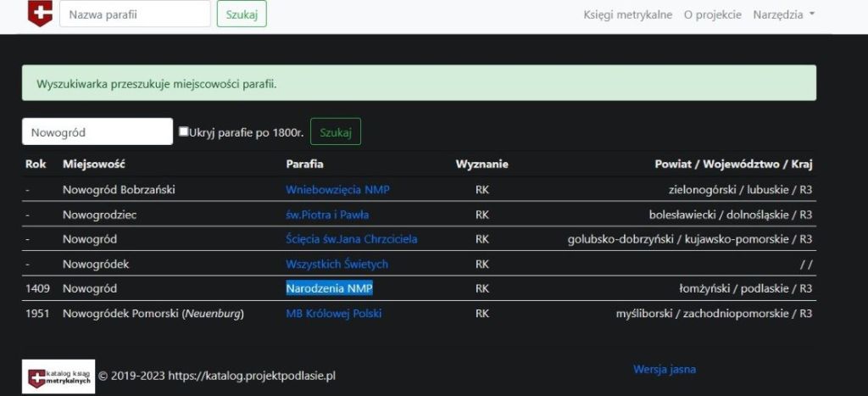Click the red shield logo icon
This screenshot has height=396, width=868.
click(40, 14)
